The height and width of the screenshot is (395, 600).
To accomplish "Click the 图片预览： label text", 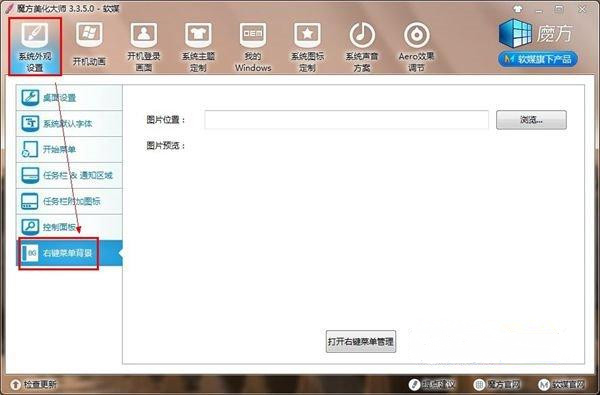I will 166,146.
